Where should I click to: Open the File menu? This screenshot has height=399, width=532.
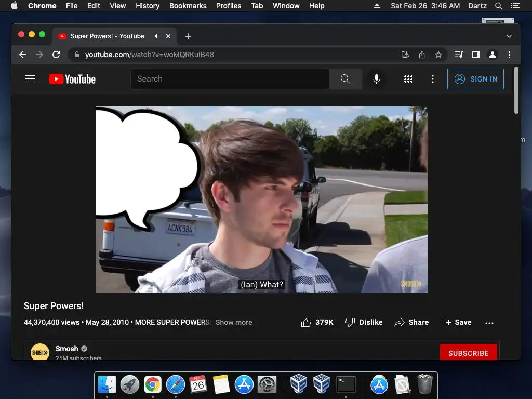pyautogui.click(x=72, y=6)
